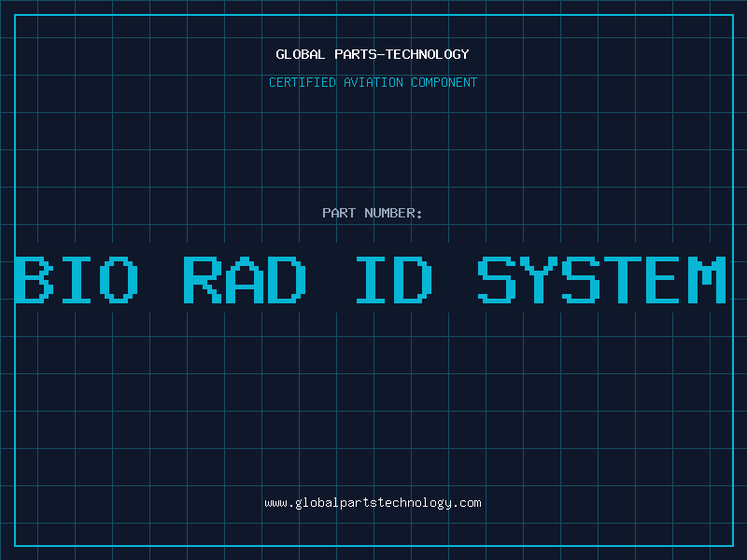The height and width of the screenshot is (560, 747).
Task: Click the word "CERTIFIED" in the subtitle
Action: (x=302, y=82)
